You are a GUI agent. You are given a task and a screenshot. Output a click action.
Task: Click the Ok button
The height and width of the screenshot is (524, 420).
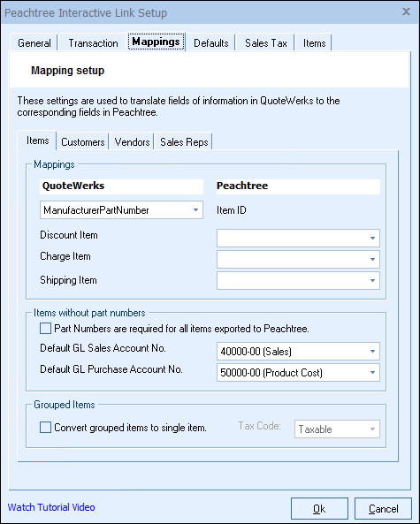(319, 509)
